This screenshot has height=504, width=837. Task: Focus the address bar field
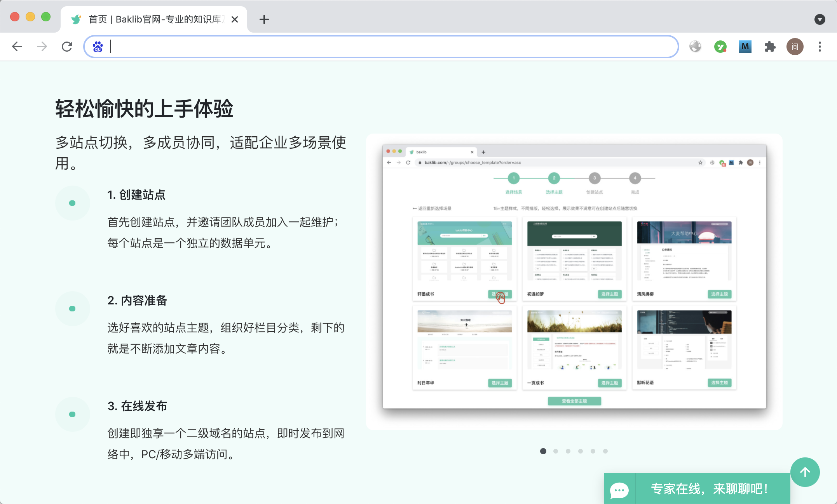(389, 47)
